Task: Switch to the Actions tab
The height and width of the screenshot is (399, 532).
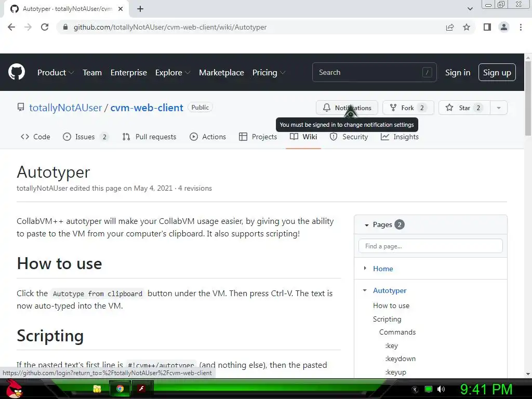Action: [x=208, y=137]
